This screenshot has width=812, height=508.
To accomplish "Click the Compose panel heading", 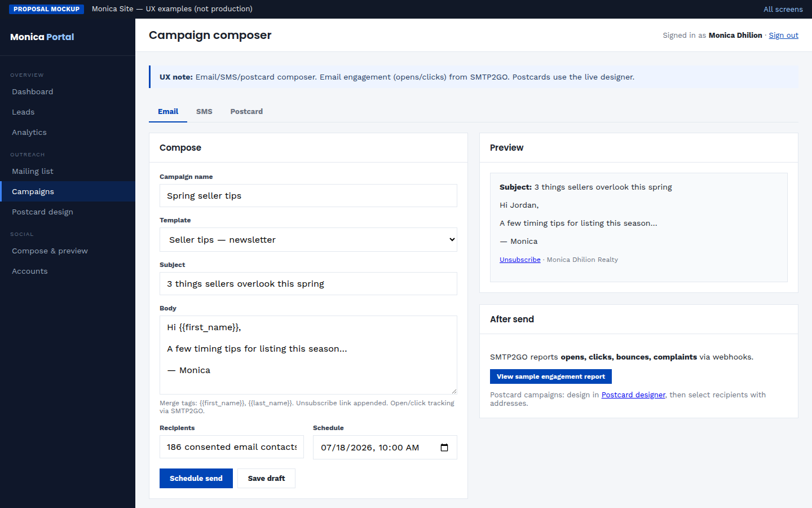I will tap(180, 148).
